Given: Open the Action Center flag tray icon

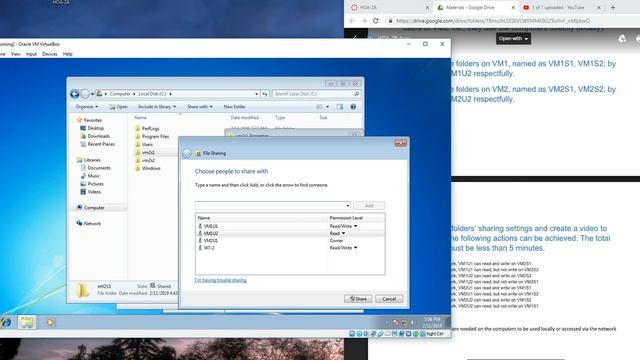Looking at the screenshot, I should tap(395, 323).
